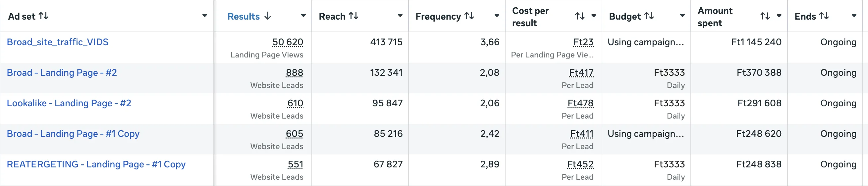Open Broad - Landing Page - #2 ad set
868x186 pixels.
point(62,73)
